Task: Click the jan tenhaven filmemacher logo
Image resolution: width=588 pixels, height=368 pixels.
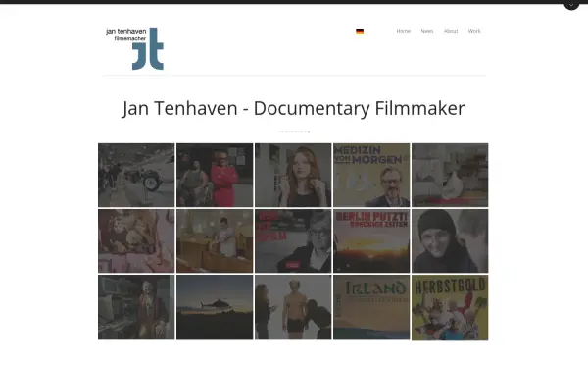Action: tap(135, 49)
